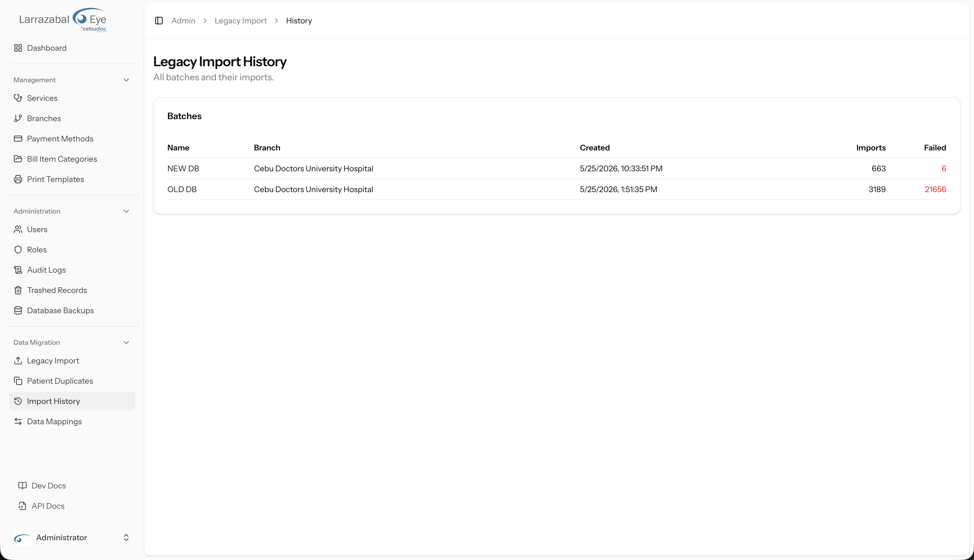The height and width of the screenshot is (560, 974).
Task: Click the Legacy Import upload icon
Action: pyautogui.click(x=18, y=361)
